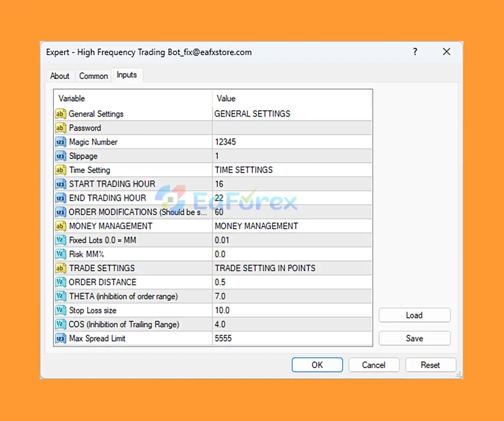504x421 pixels.
Task: Click the double icon beside ORDER DISTANCE
Action: [60, 282]
